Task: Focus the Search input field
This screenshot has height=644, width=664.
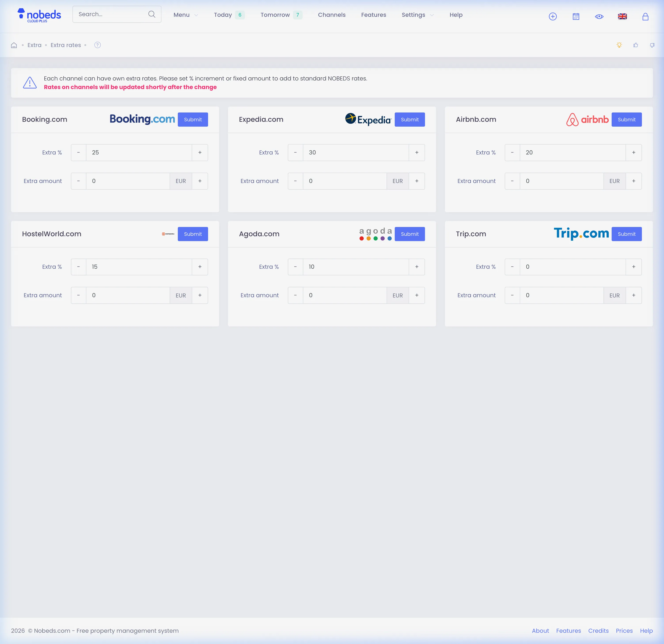Action: [x=117, y=14]
